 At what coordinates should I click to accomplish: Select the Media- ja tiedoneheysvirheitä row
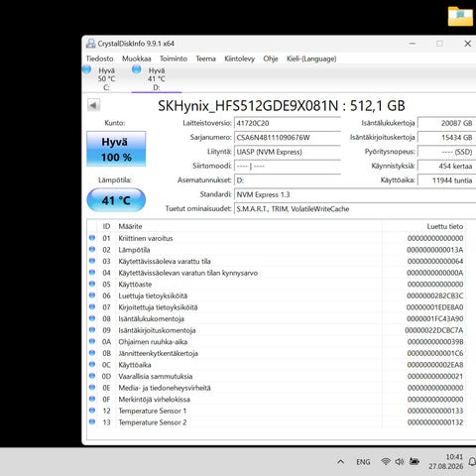click(276, 388)
